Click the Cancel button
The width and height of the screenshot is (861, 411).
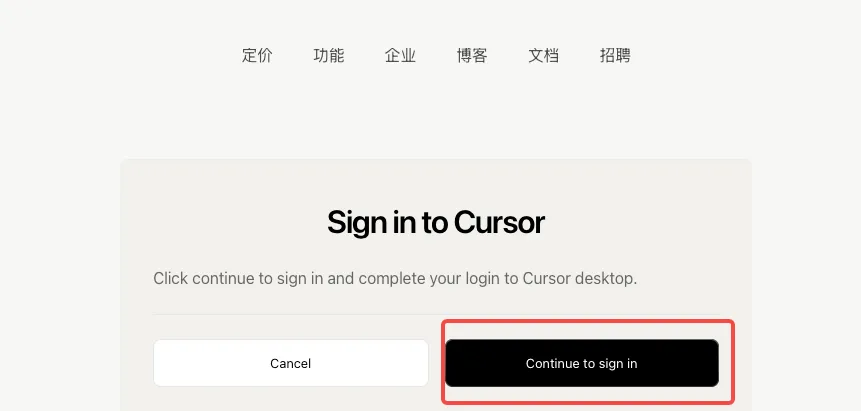click(290, 363)
